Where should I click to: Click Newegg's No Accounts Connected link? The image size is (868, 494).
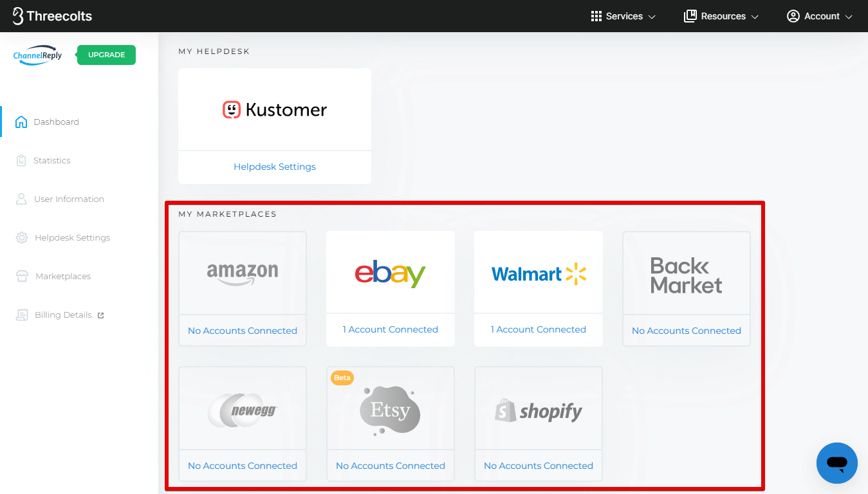coord(243,466)
